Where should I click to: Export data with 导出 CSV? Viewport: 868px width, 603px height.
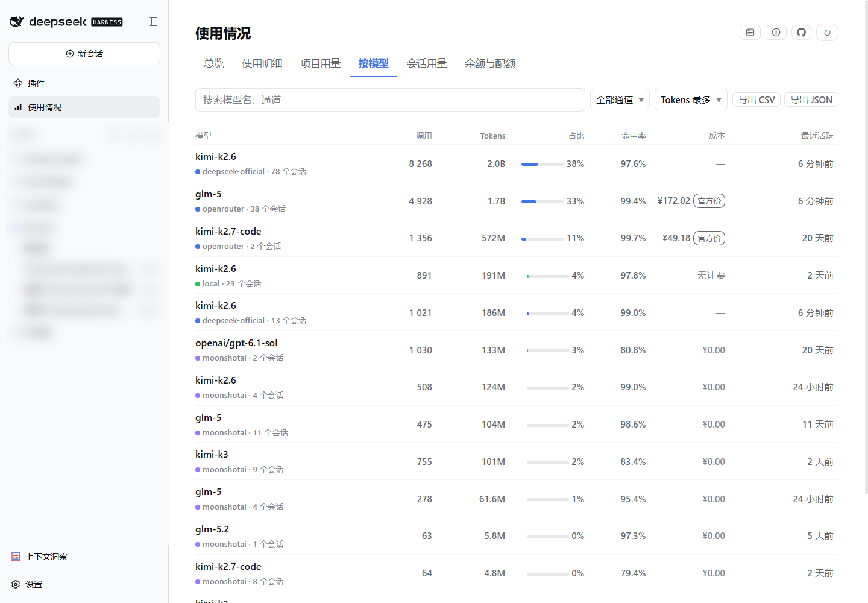[x=756, y=99]
